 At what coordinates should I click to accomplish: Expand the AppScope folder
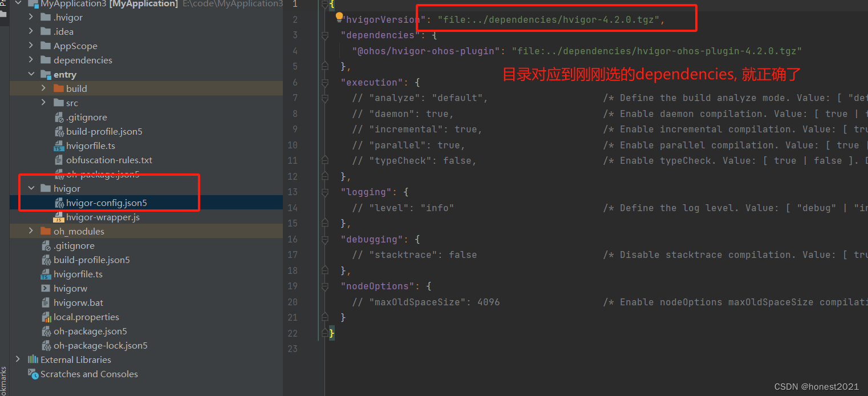pos(32,46)
